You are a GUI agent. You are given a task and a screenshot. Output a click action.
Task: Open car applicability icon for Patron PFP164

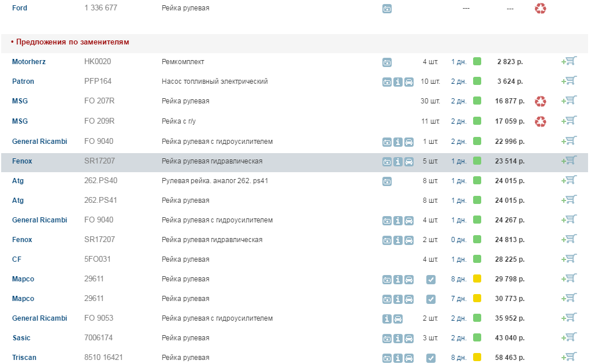(408, 82)
